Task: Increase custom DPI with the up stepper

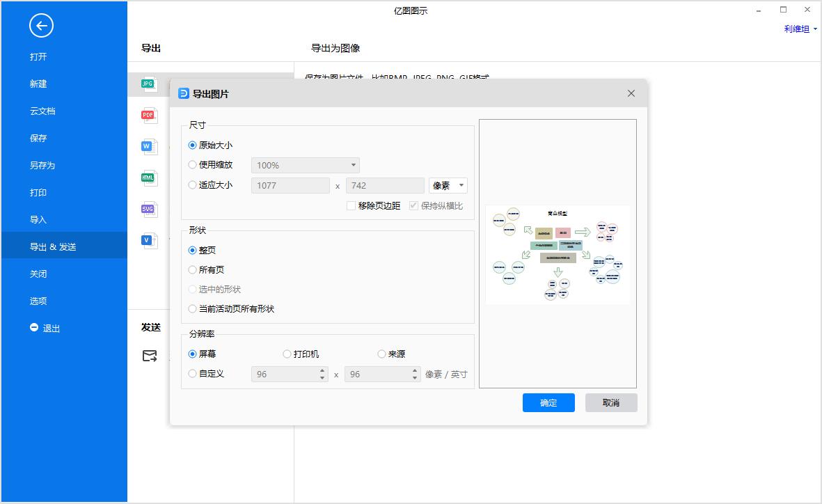Action: coord(322,370)
